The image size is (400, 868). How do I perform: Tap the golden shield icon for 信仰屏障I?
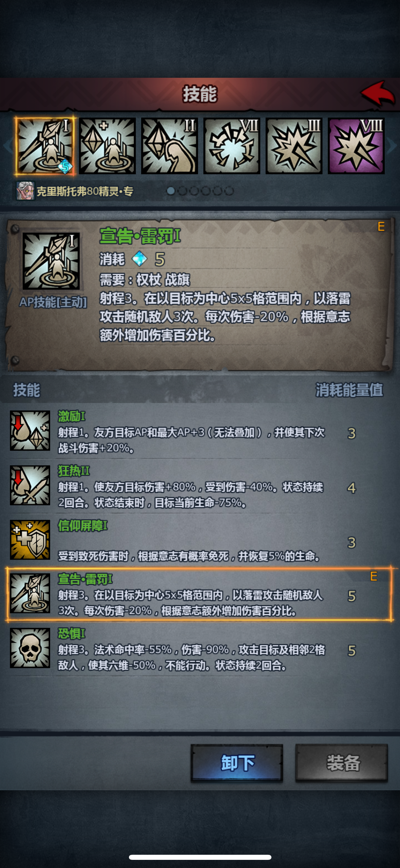pos(30,540)
